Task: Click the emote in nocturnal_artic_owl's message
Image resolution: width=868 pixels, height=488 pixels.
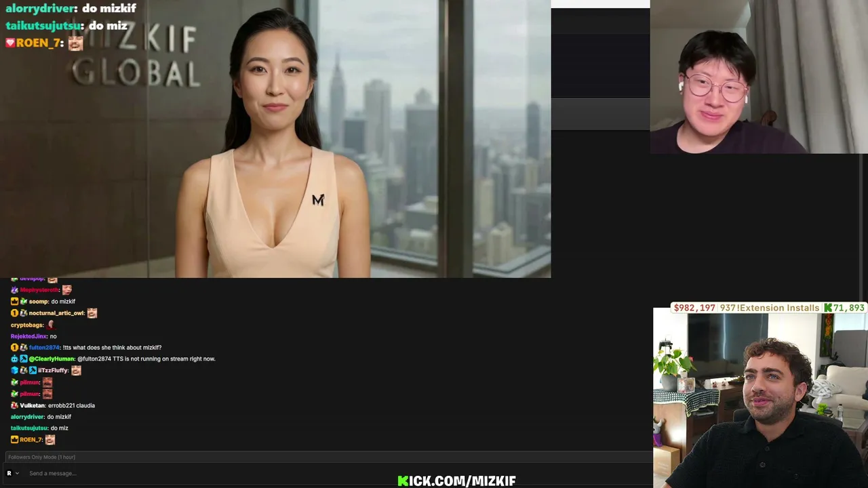Action: [x=92, y=313]
